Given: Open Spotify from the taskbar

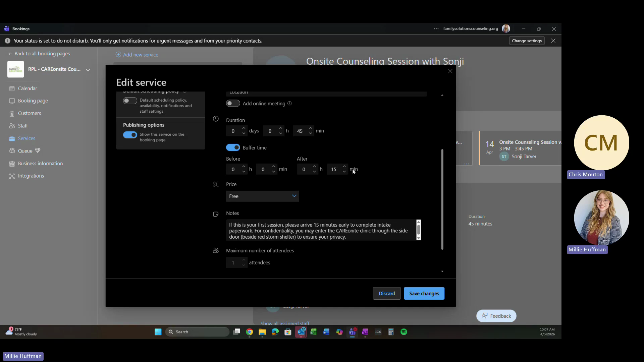Looking at the screenshot, I should tap(404, 332).
